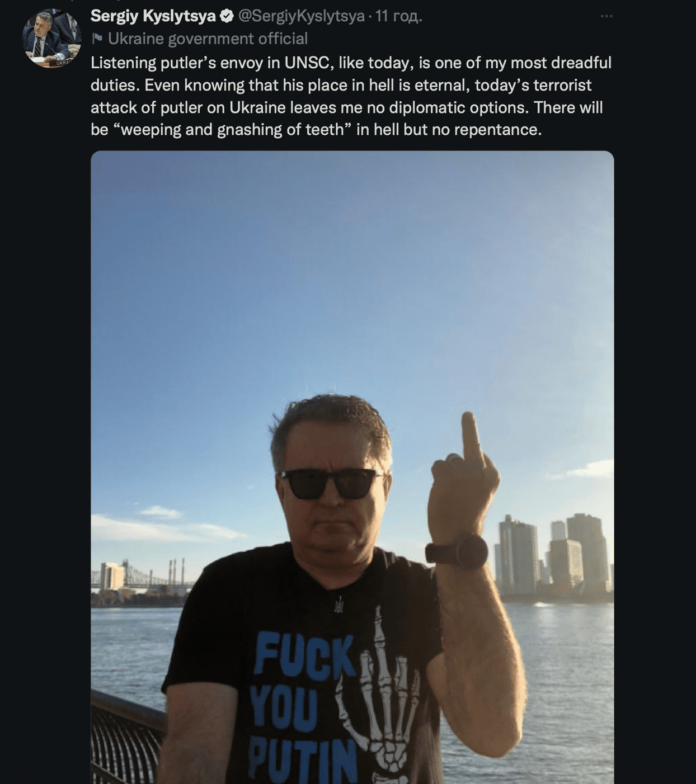Click the skyline buildings in the photo
This screenshot has width=696, height=784.
(x=553, y=556)
